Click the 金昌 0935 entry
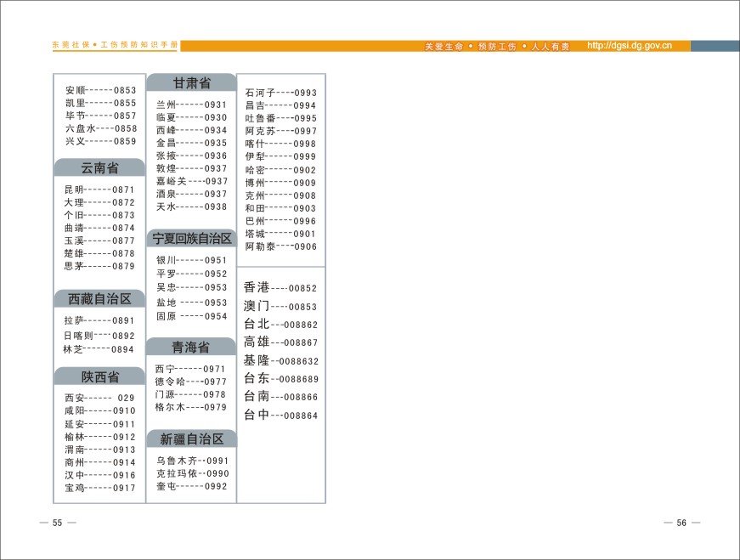The image size is (740, 560). [192, 143]
